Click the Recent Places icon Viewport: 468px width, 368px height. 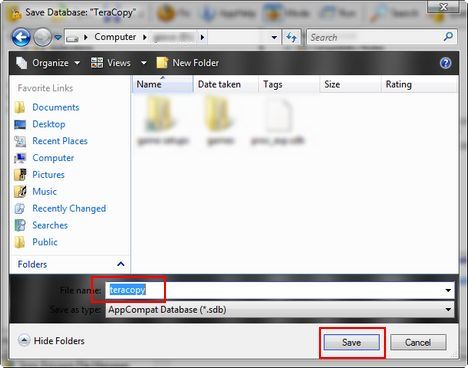20,141
